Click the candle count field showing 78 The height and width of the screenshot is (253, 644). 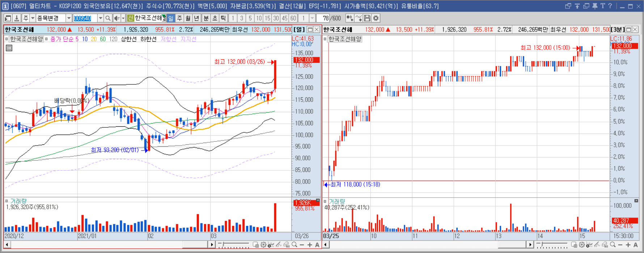[x=323, y=18]
